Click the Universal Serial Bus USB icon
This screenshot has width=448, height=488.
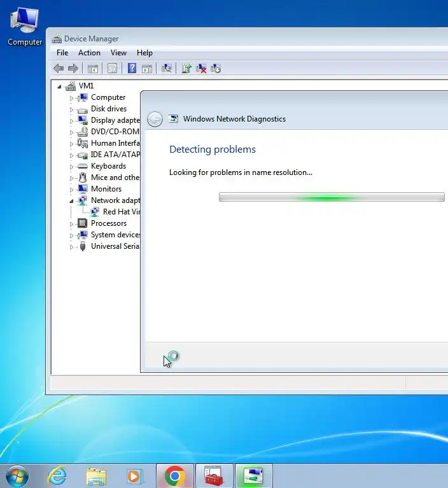point(83,246)
